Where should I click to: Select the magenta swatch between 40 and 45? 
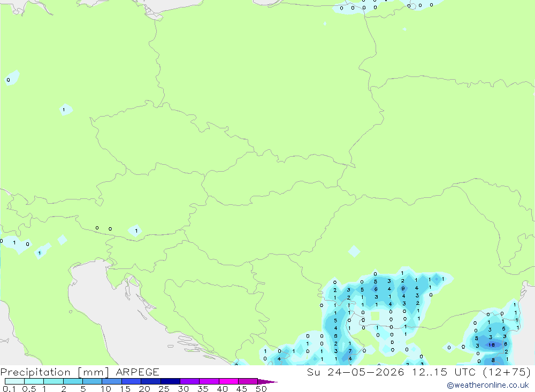[x=228, y=381]
